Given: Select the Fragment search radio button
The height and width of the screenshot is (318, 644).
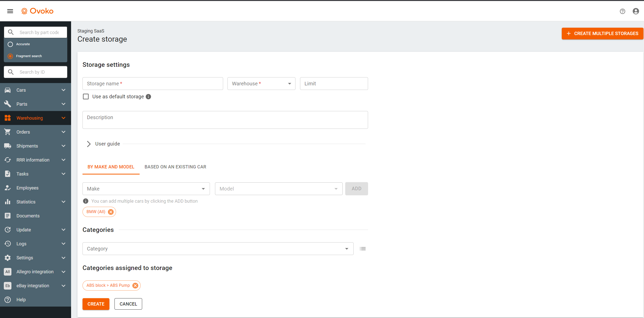Looking at the screenshot, I should [x=10, y=56].
